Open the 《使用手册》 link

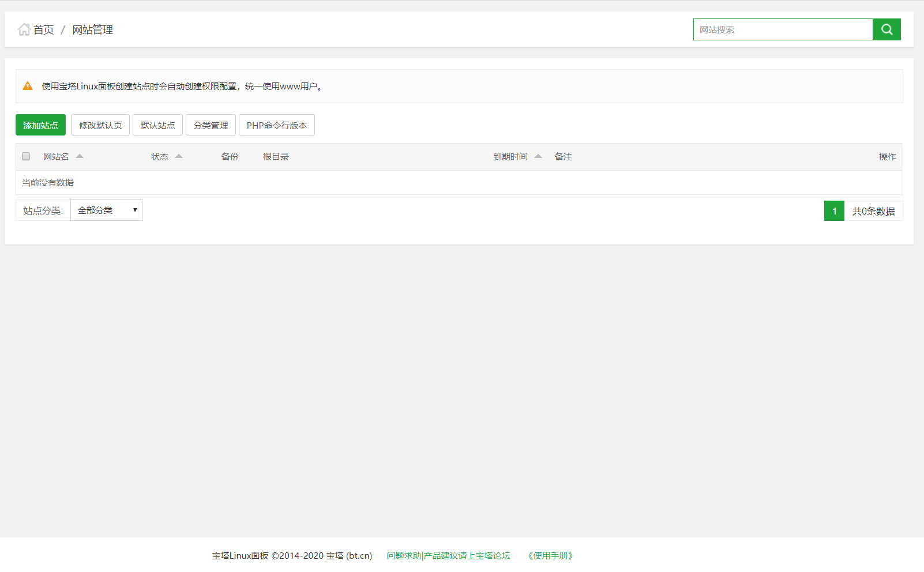click(x=550, y=556)
